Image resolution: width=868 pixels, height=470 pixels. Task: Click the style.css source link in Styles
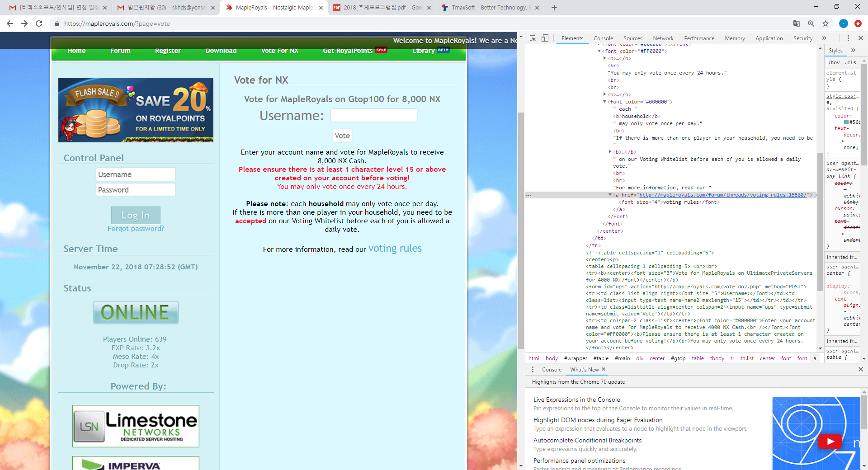(x=843, y=96)
